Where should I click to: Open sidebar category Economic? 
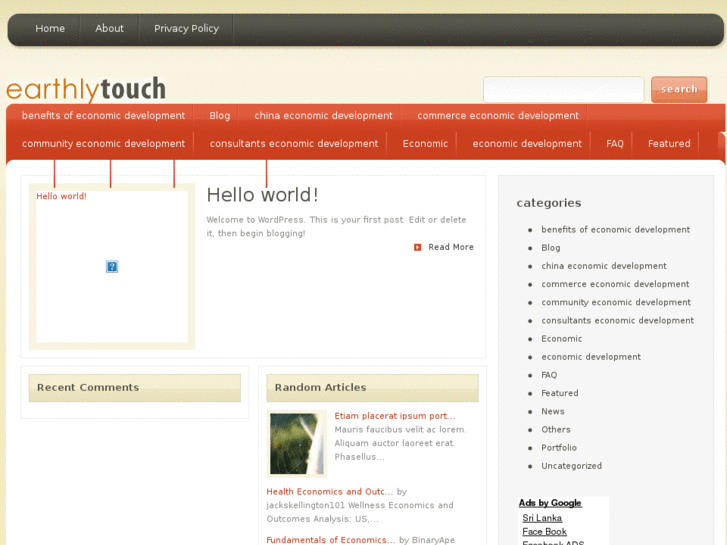[561, 339]
